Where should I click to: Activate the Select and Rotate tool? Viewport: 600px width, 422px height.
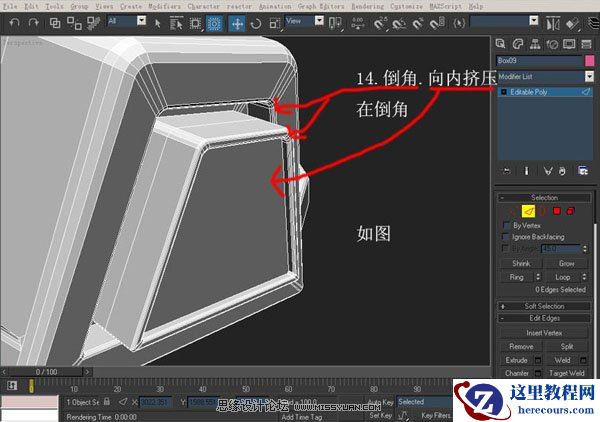click(256, 24)
